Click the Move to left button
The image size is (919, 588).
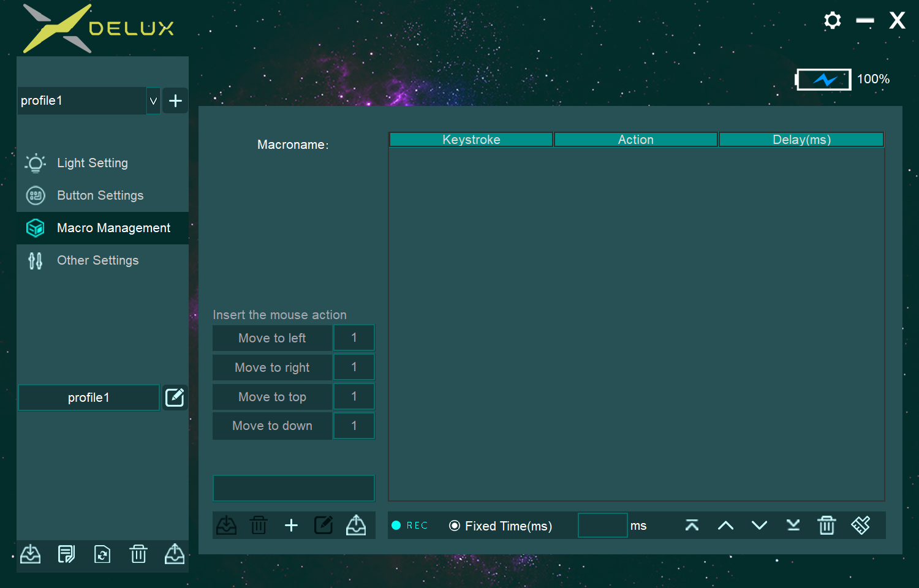click(272, 338)
